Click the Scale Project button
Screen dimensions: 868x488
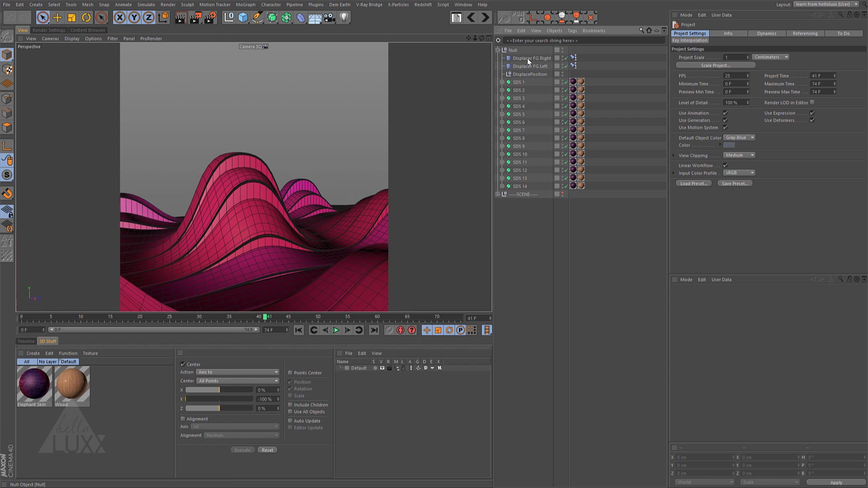pos(715,65)
